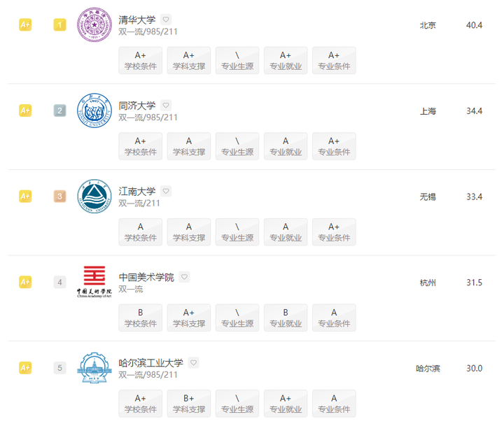Open the 江南大学 name link

tap(137, 191)
